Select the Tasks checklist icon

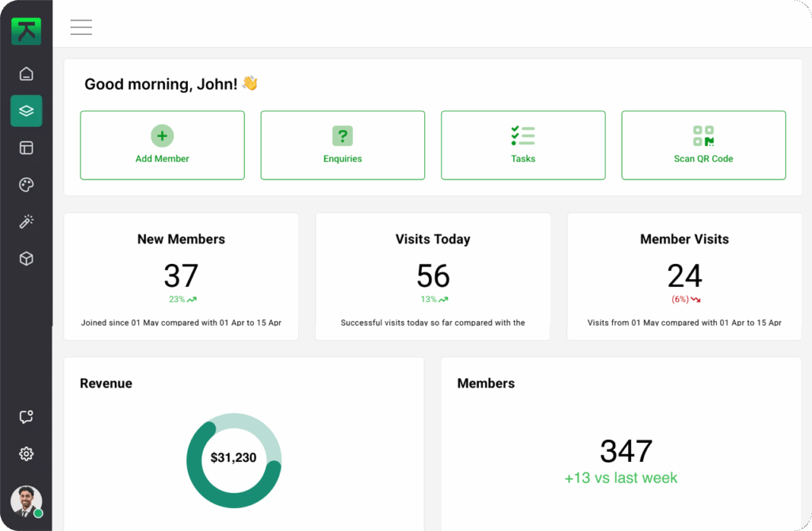pos(523,135)
